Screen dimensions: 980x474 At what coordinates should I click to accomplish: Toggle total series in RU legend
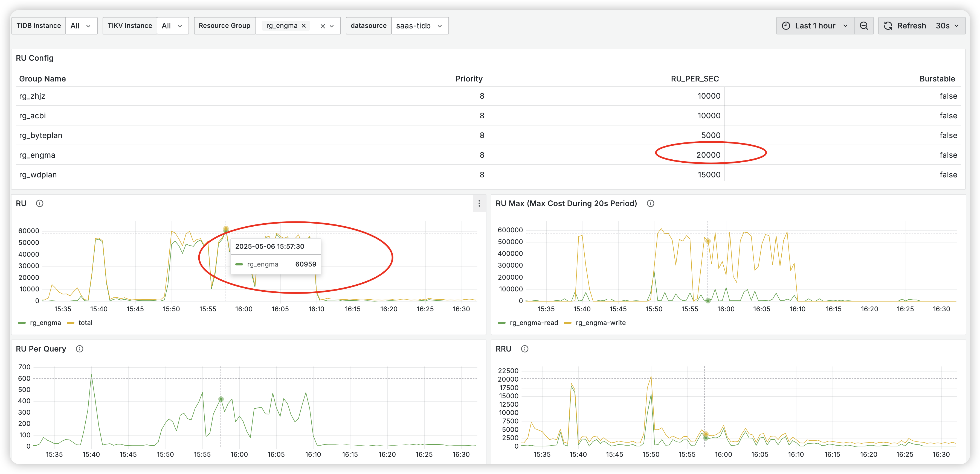[85, 323]
